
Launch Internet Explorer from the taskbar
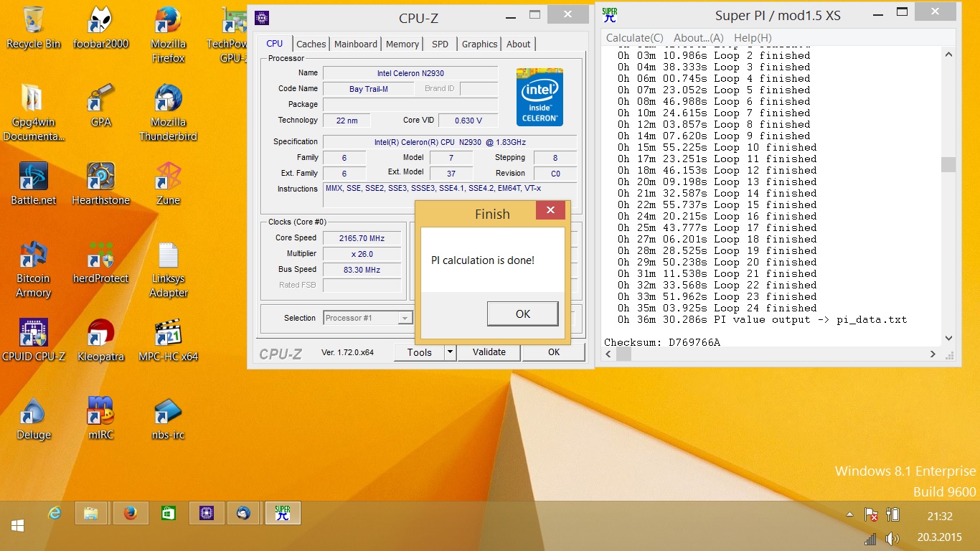(54, 513)
